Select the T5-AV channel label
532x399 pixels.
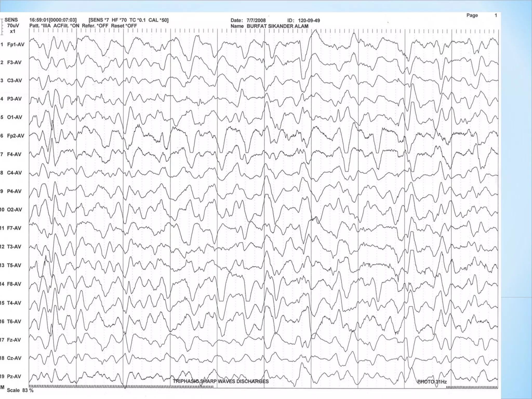(x=14, y=265)
